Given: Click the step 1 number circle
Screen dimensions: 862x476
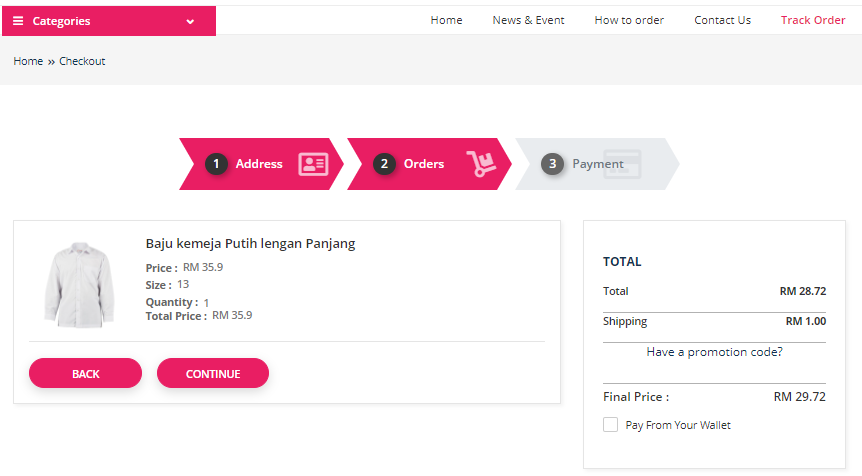Looking at the screenshot, I should click(x=217, y=164).
